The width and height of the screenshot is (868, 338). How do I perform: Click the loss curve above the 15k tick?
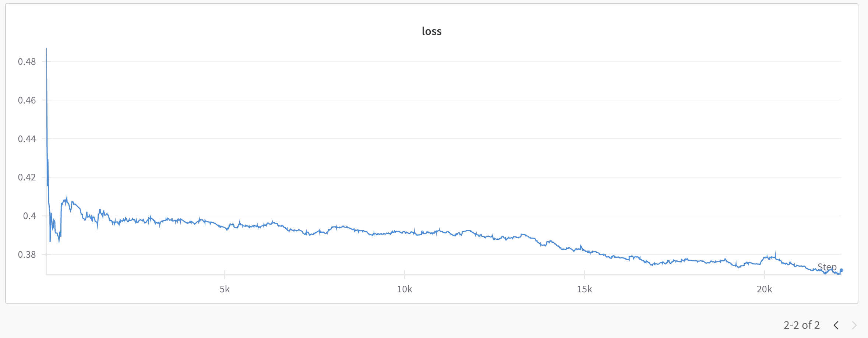[584, 250]
